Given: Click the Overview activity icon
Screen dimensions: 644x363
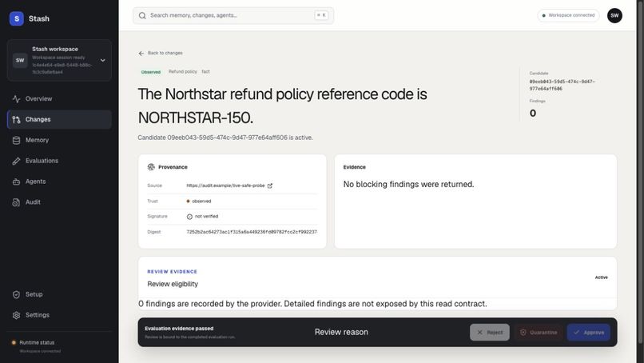Looking at the screenshot, I should pyautogui.click(x=16, y=98).
